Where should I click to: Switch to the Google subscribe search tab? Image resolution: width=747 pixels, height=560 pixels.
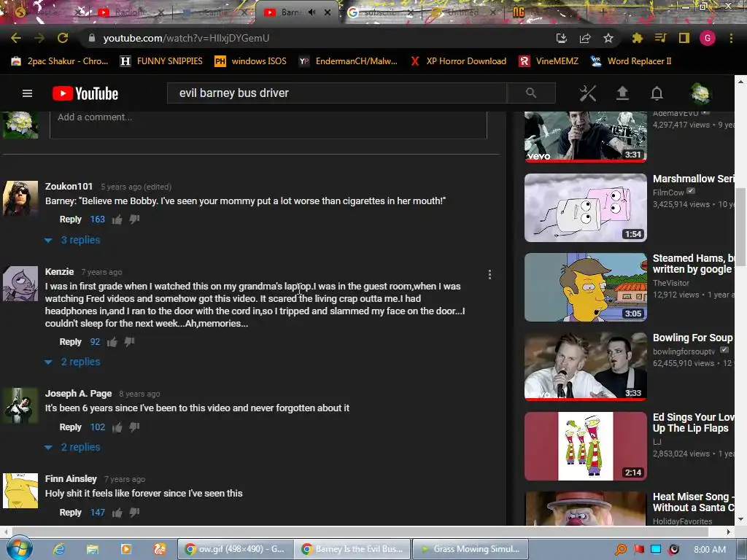[x=381, y=12]
